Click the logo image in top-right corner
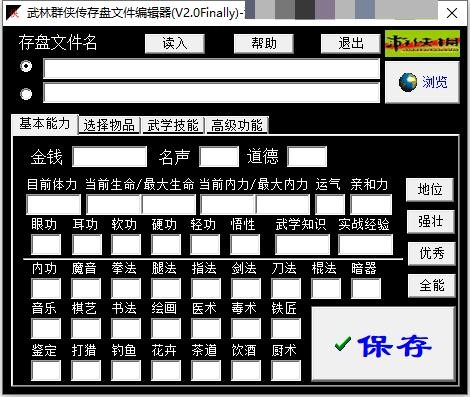Image resolution: width=470 pixels, height=397 pixels. point(422,44)
